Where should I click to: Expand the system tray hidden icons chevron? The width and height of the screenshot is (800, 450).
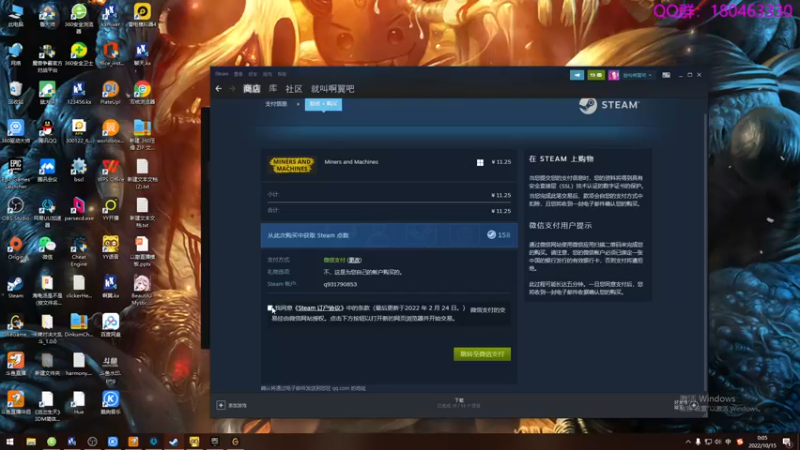click(688, 442)
